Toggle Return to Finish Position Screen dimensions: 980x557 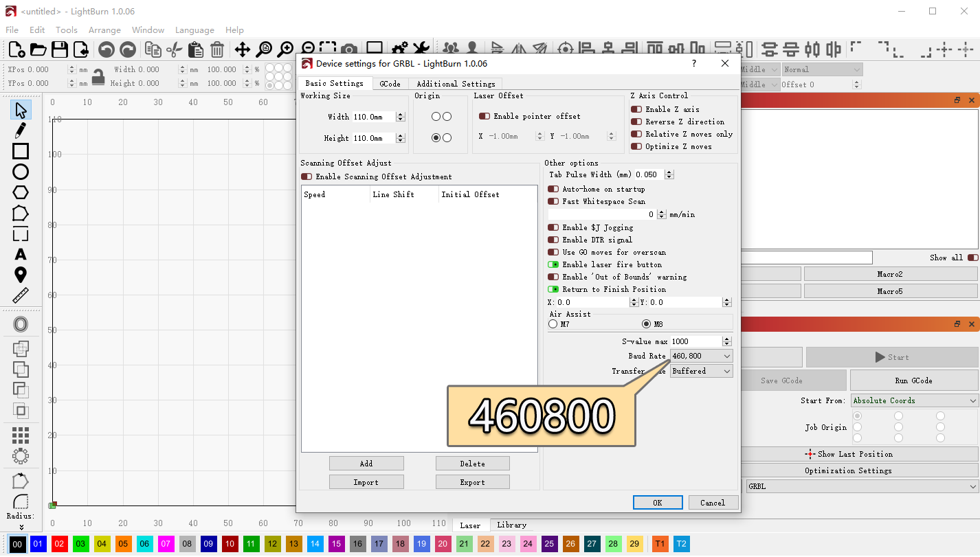pos(553,289)
